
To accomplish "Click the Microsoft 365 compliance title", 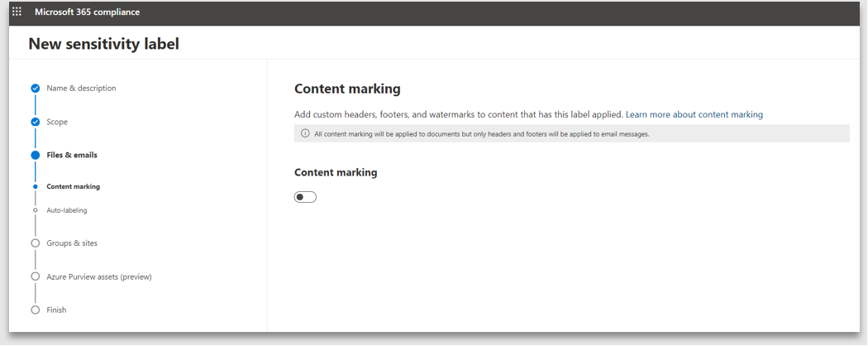I will click(87, 12).
